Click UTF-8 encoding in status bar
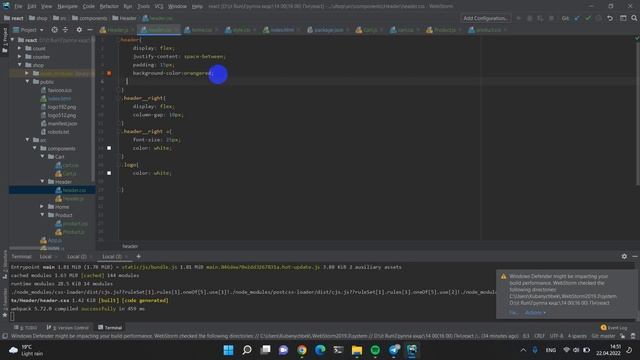 pyautogui.click(x=556, y=336)
